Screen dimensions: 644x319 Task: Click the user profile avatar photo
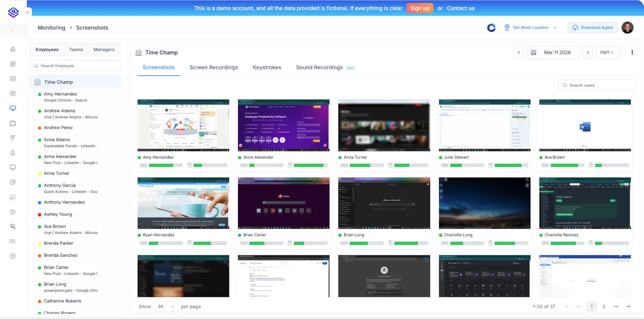[627, 28]
